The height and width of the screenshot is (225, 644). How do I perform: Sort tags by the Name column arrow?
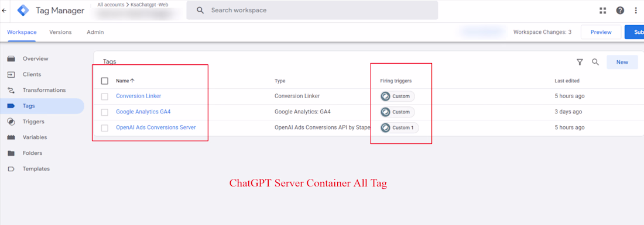tap(132, 81)
